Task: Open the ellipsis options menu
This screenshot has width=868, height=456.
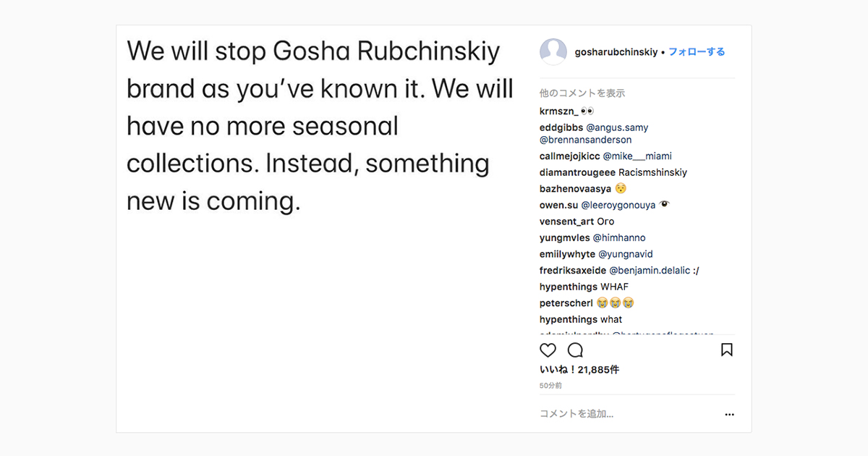Action: point(729,414)
